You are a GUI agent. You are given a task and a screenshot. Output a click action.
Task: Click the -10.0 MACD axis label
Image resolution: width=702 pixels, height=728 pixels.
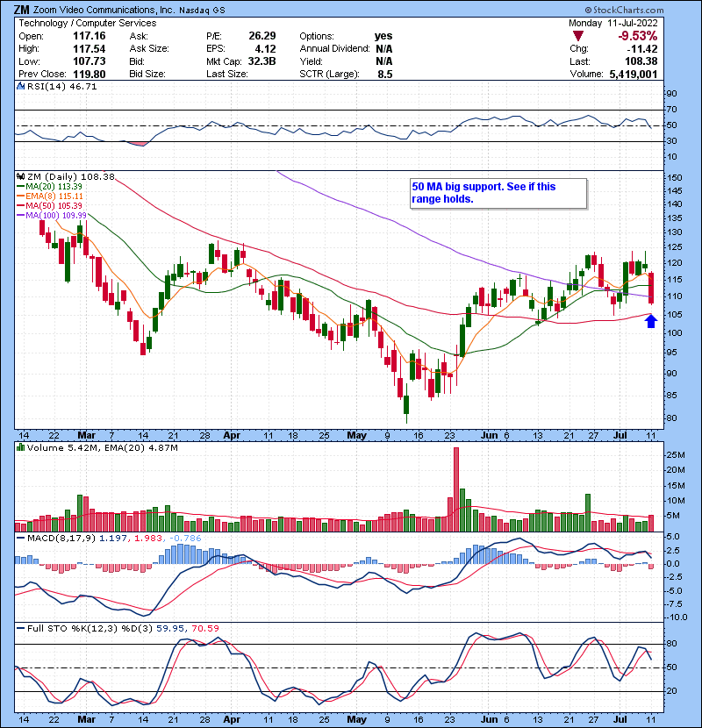click(677, 617)
